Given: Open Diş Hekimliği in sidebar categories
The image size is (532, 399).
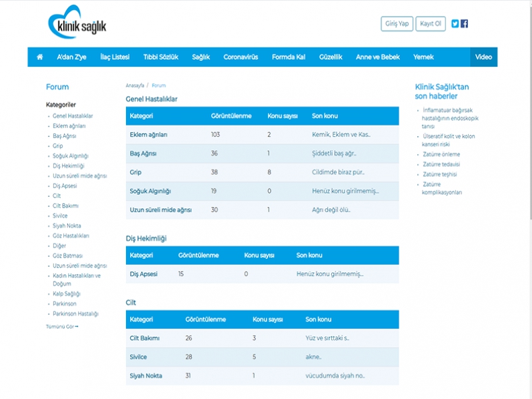Looking at the screenshot, I should point(68,165).
